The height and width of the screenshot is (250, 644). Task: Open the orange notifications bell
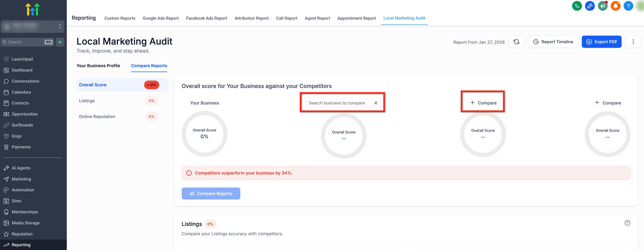click(615, 6)
